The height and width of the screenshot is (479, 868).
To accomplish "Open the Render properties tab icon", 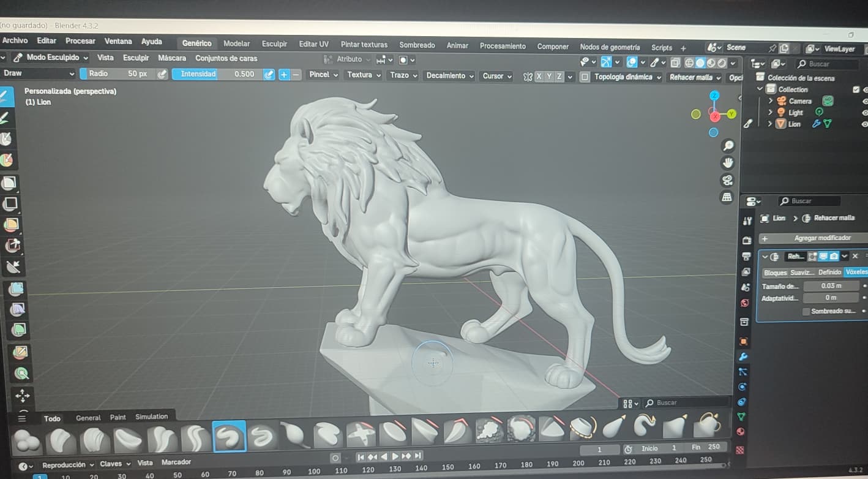I will pyautogui.click(x=747, y=241).
